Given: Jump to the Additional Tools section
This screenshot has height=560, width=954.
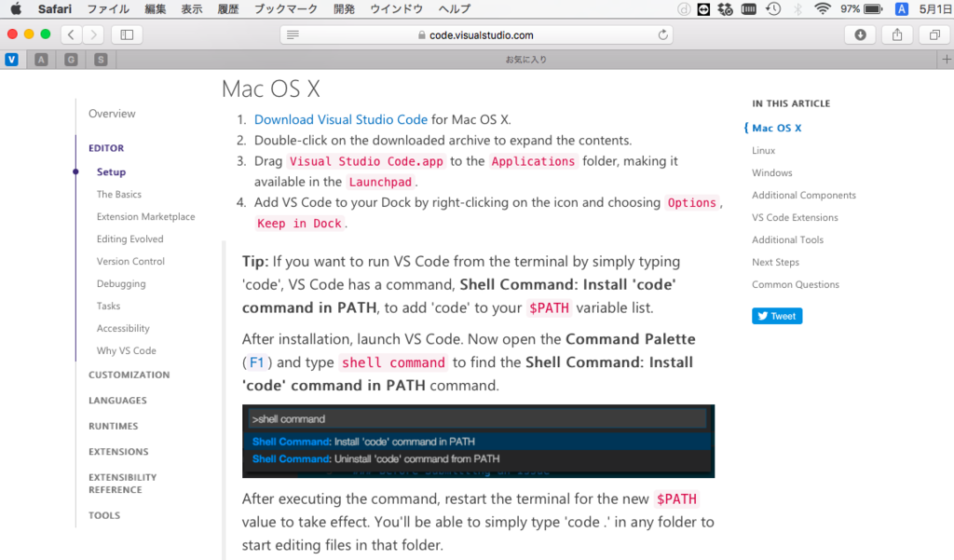Looking at the screenshot, I should [787, 239].
